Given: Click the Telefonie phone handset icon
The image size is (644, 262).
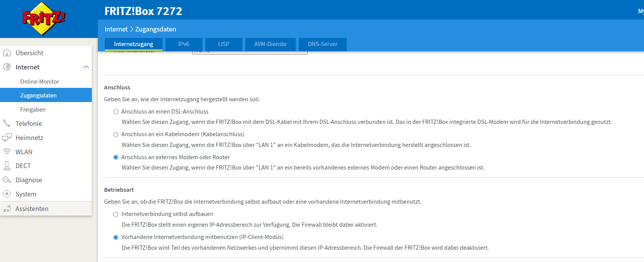Looking at the screenshot, I should coord(7,123).
